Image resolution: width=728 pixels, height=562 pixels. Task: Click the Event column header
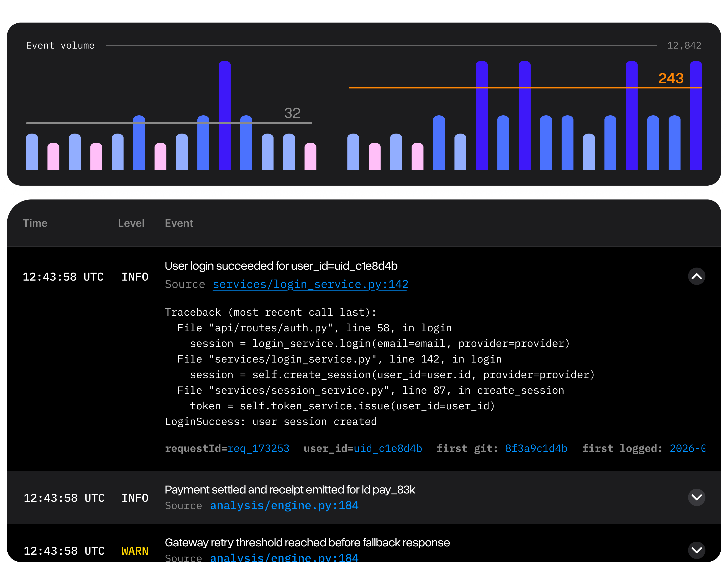(x=179, y=223)
